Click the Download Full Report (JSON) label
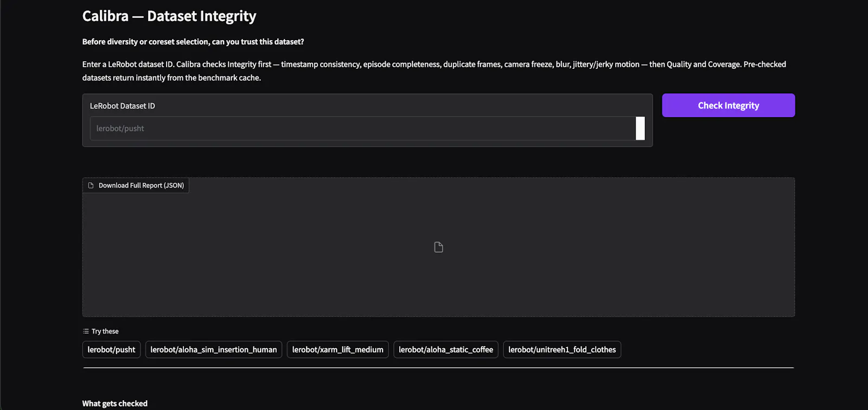Image resolution: width=868 pixels, height=410 pixels. click(x=141, y=185)
